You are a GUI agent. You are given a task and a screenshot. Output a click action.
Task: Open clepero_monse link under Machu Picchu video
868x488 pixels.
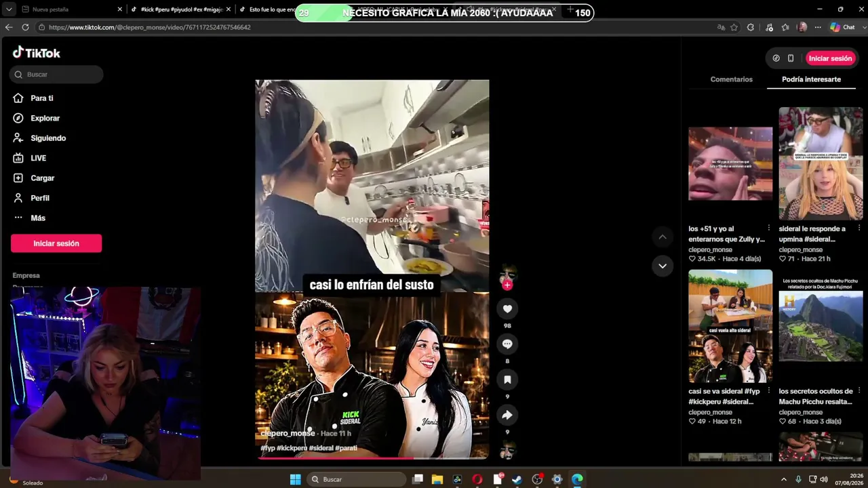(801, 412)
